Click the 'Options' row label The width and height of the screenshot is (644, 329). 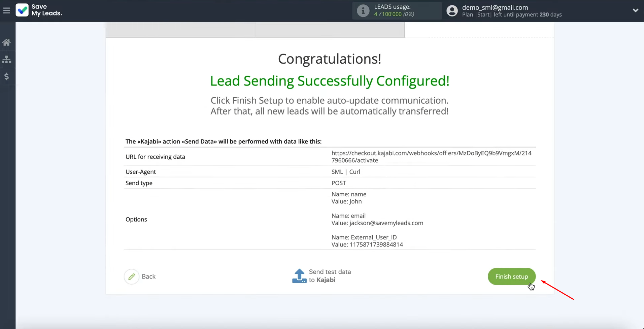click(136, 219)
